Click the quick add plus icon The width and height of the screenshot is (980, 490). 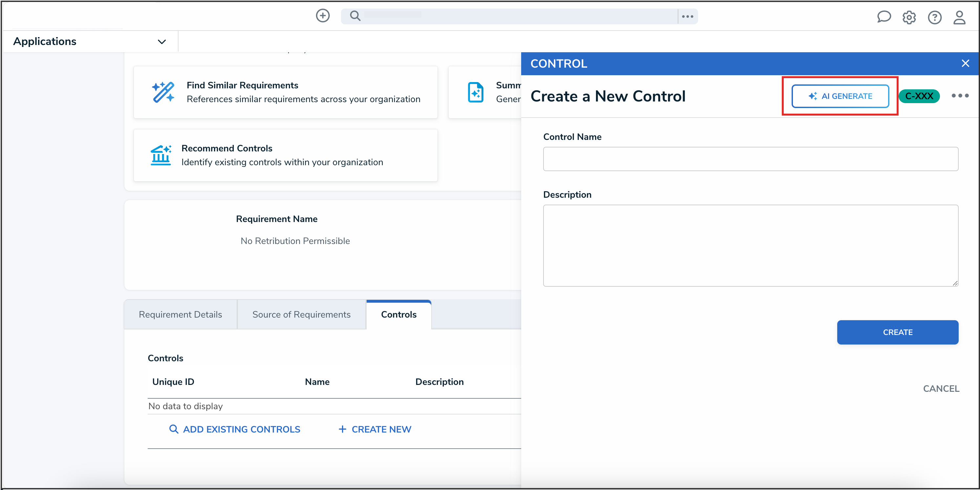(323, 16)
